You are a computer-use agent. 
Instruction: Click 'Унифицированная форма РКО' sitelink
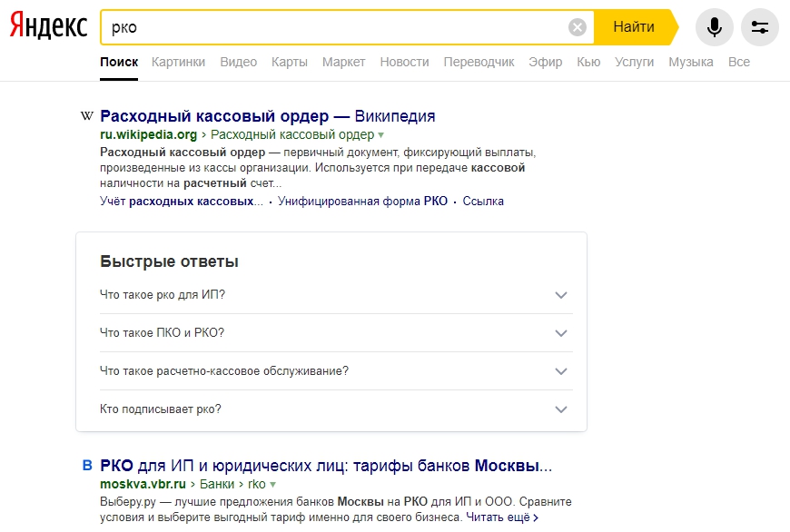tap(362, 202)
